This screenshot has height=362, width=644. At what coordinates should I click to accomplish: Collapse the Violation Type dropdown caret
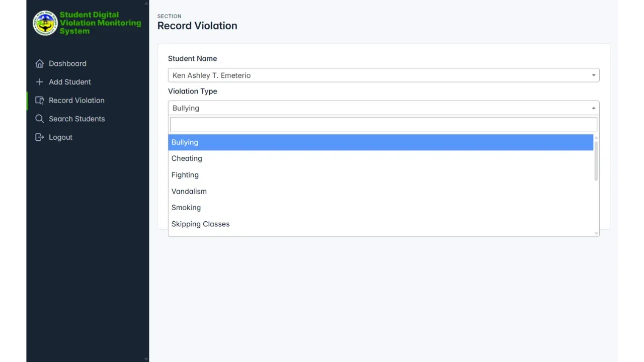[x=593, y=108]
